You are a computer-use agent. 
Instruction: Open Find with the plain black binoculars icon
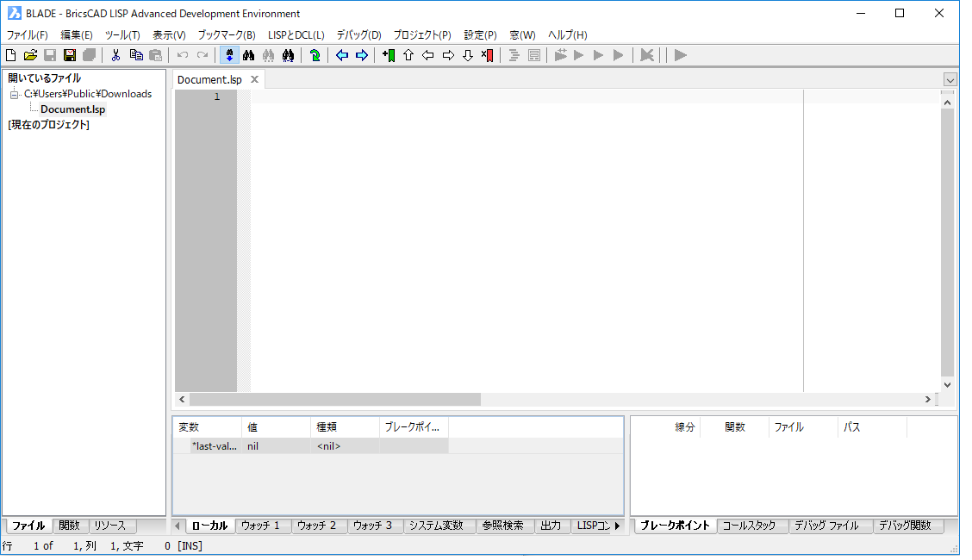[x=248, y=55]
